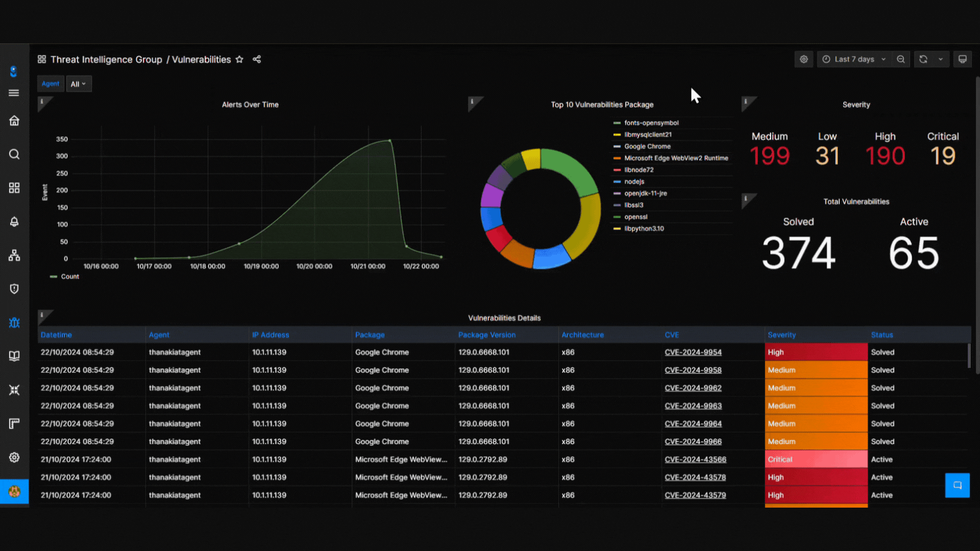Click the Alerts Over Time panel info corner
The image size is (980, 551).
pyautogui.click(x=43, y=102)
